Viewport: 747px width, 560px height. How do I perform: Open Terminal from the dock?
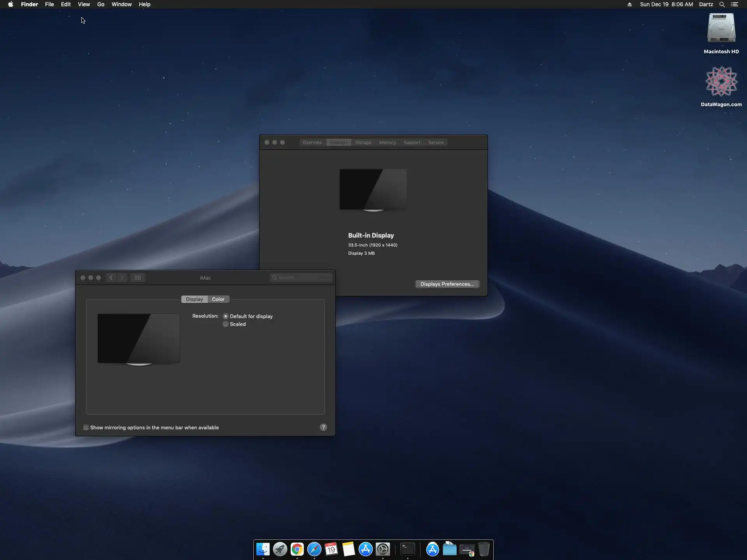pos(407,549)
